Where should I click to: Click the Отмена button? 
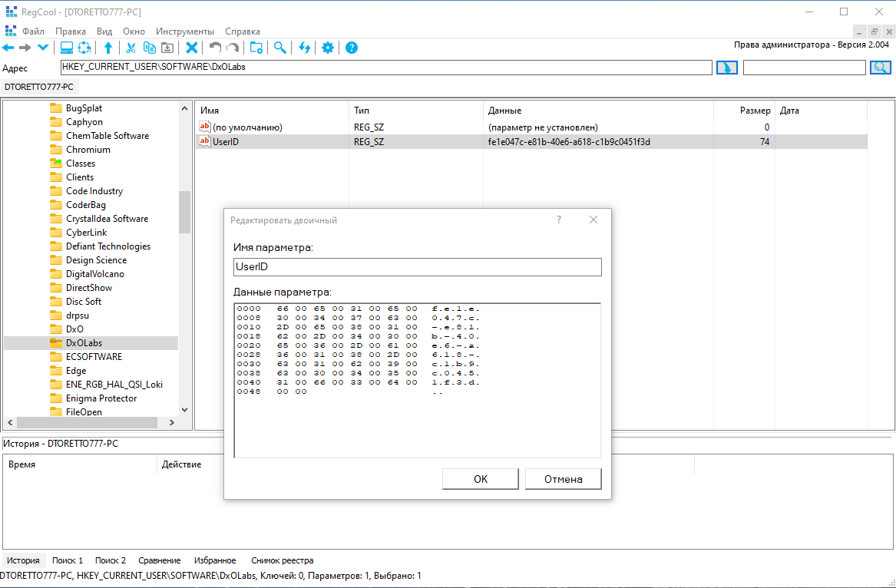tap(564, 479)
